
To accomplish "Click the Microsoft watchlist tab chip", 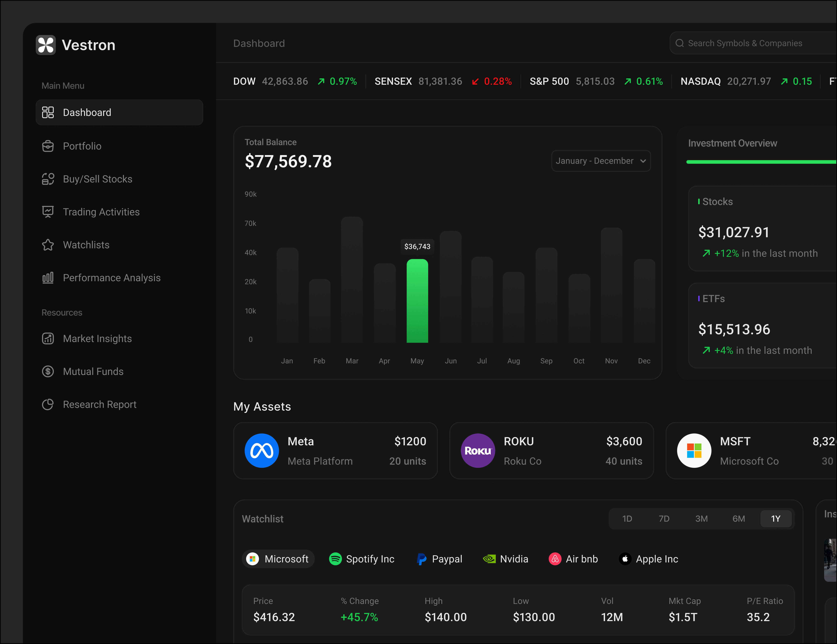I will click(278, 559).
